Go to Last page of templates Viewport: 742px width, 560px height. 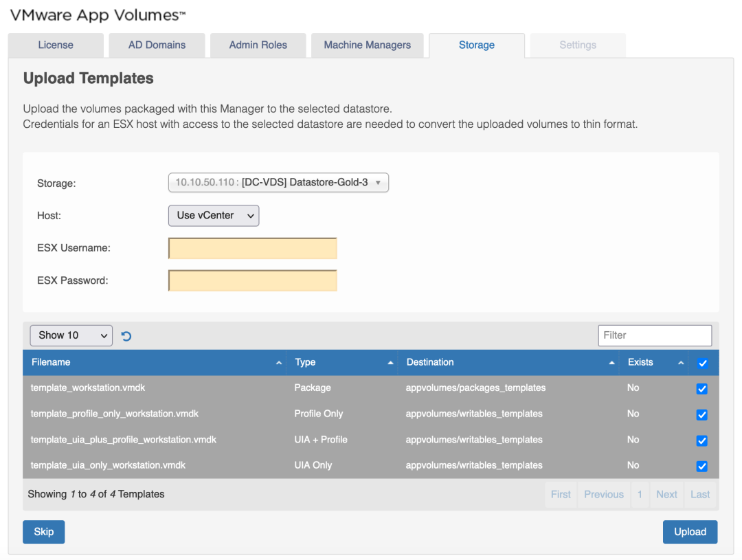pyautogui.click(x=700, y=495)
